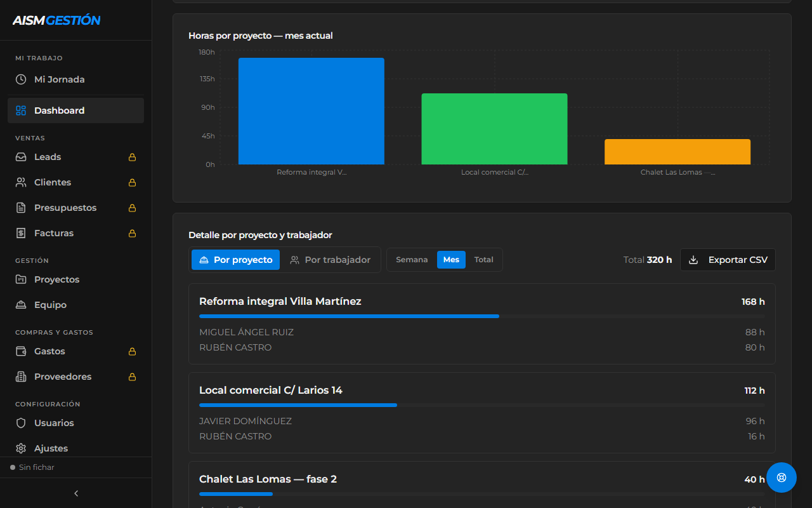
Task: Click the lock icon next to Gastos
Action: pos(133,351)
